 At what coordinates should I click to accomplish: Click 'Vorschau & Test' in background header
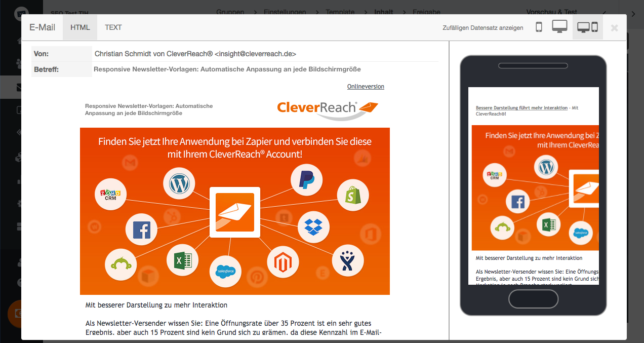point(552,12)
